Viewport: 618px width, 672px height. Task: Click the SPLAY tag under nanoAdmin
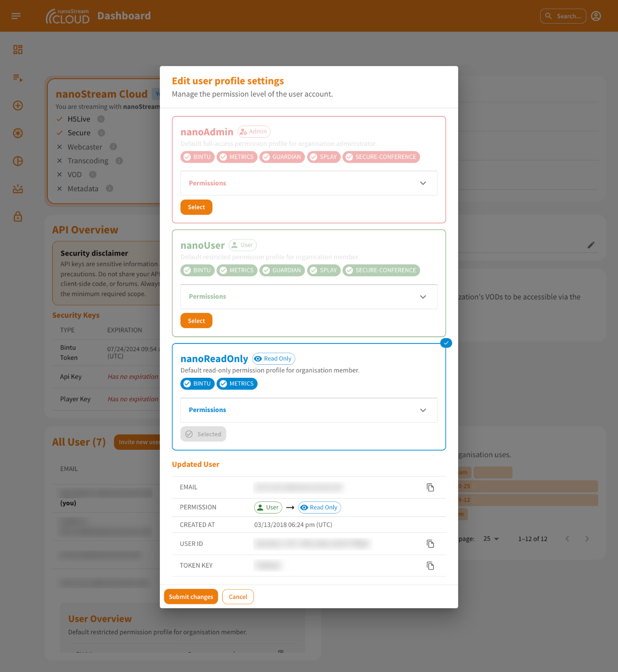[324, 157]
